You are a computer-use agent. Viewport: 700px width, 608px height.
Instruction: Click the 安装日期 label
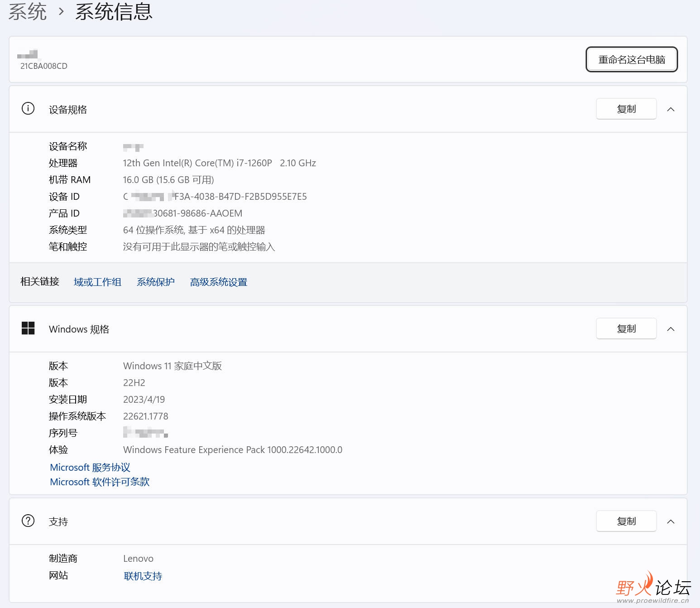[68, 399]
